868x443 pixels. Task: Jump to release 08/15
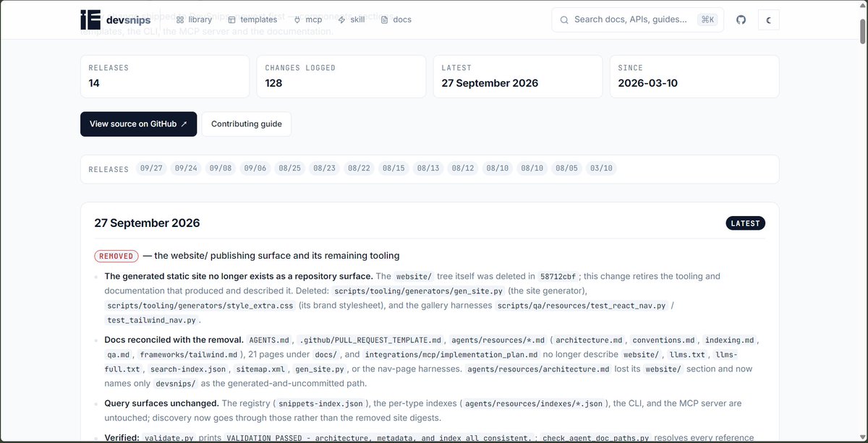click(393, 168)
